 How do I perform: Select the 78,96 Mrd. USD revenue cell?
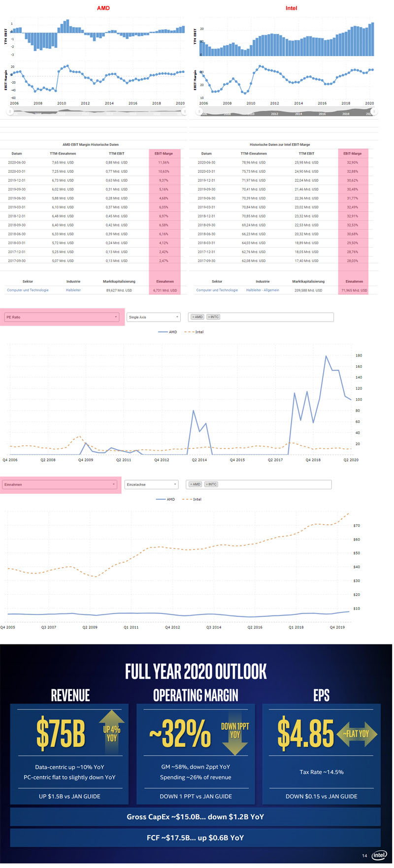pos(254,162)
